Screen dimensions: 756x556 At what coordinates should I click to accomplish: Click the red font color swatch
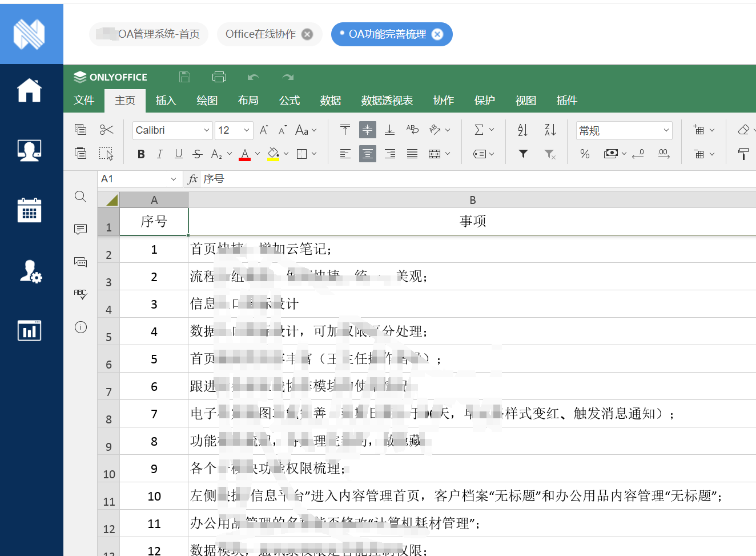[x=245, y=154]
